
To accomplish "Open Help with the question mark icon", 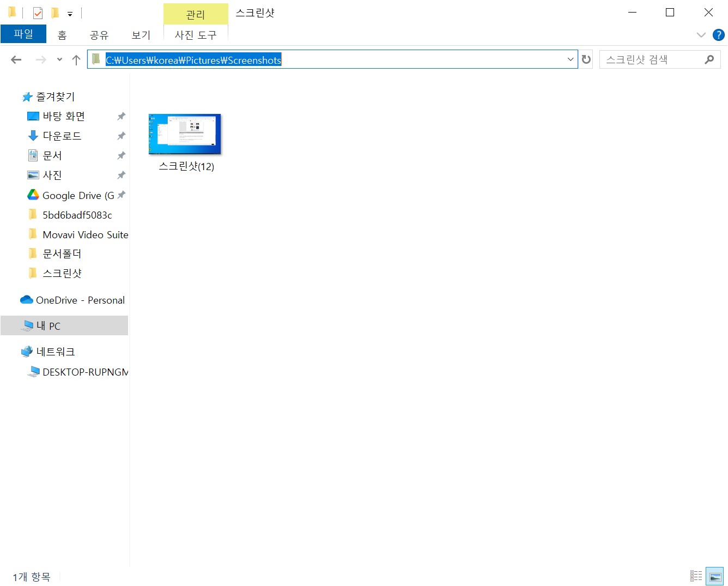I will tap(719, 35).
